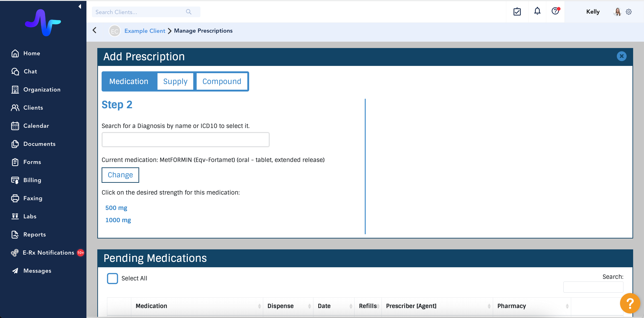The width and height of the screenshot is (644, 318).
Task: View E-Rx Notifications
Action: point(48,253)
